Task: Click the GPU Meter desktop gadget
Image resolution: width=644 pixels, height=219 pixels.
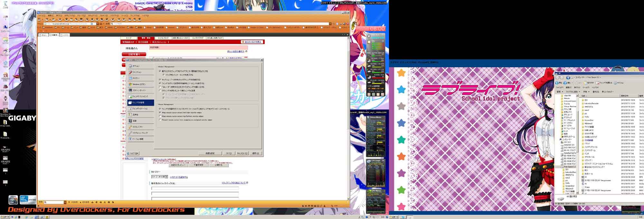Action: (x=375, y=201)
